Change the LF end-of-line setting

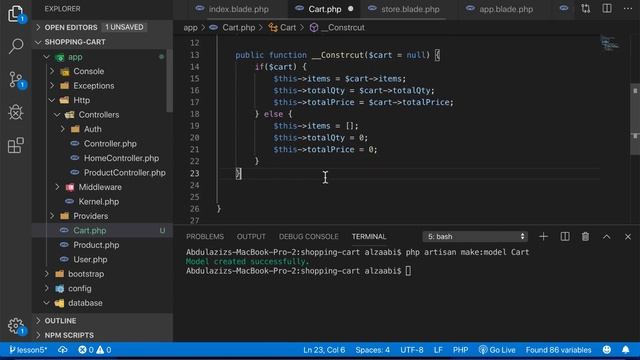438,350
